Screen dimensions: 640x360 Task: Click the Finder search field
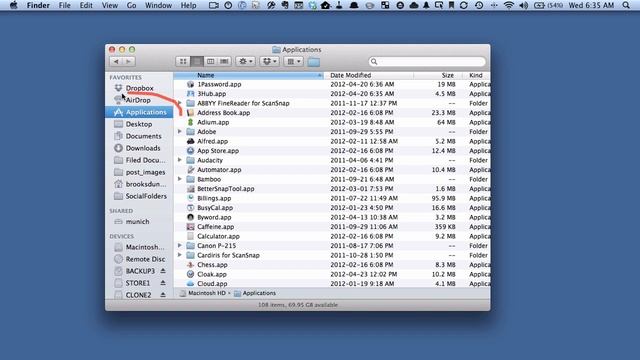click(x=427, y=62)
